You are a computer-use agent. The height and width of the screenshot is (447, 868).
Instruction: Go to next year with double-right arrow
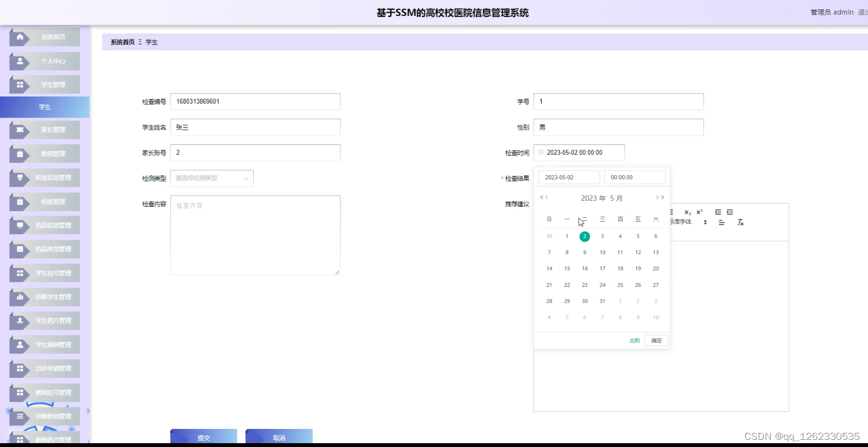coord(662,198)
